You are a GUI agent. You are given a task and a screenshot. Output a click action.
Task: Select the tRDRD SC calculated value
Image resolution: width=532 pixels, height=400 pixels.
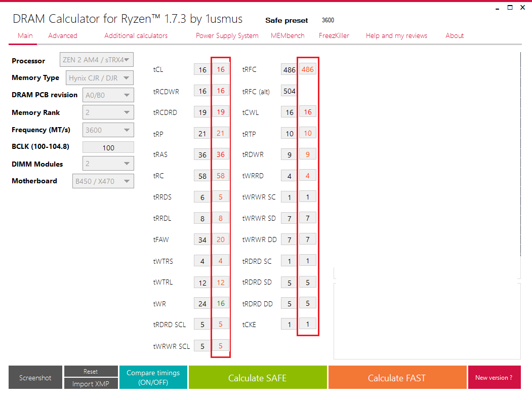coord(290,261)
